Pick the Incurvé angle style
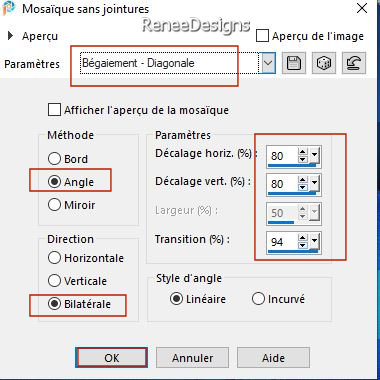The image size is (380, 380). (258, 299)
